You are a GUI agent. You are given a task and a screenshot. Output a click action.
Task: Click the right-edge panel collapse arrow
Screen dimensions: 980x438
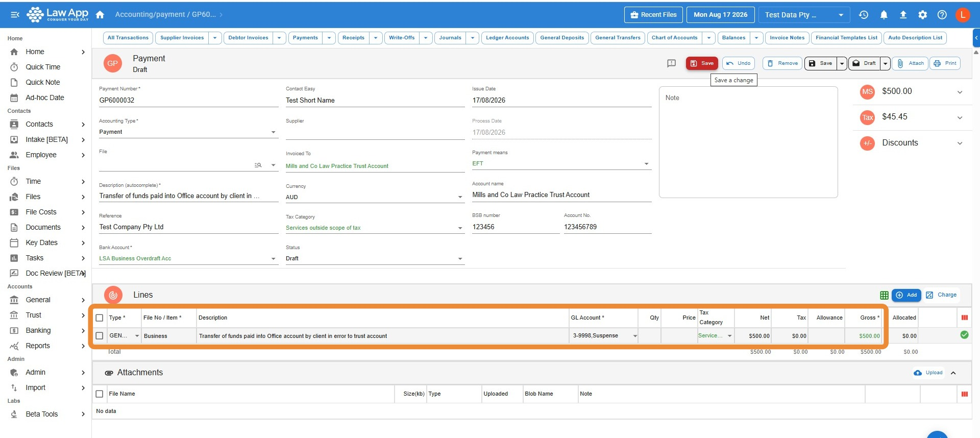976,38
